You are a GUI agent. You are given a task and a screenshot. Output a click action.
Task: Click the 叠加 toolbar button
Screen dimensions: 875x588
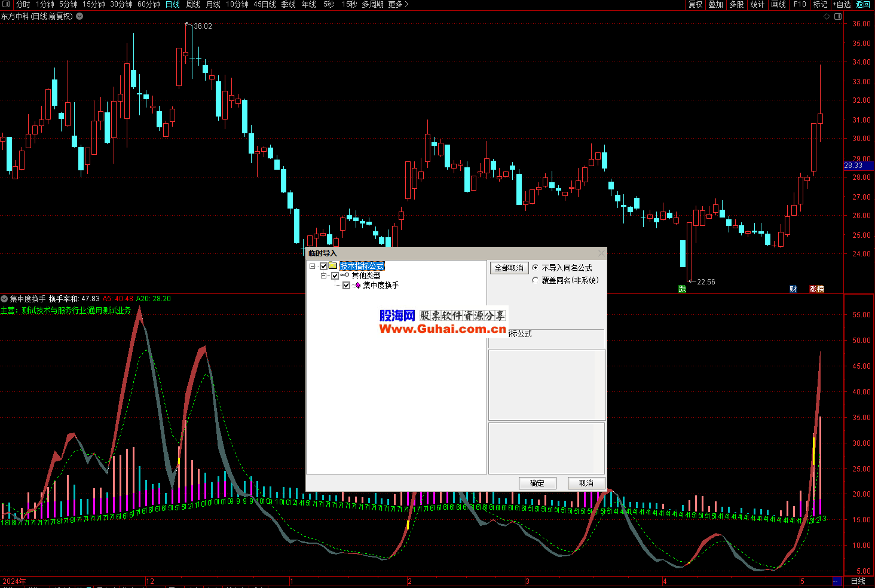coord(715,4)
